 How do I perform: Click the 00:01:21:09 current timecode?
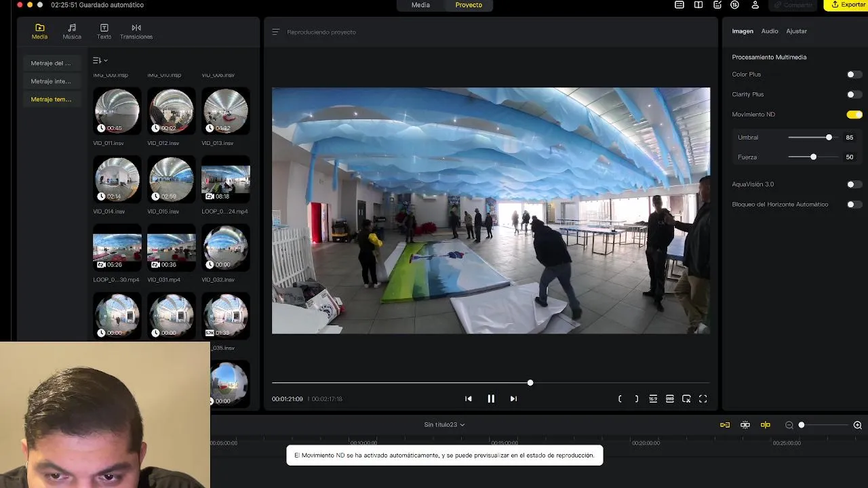[288, 399]
